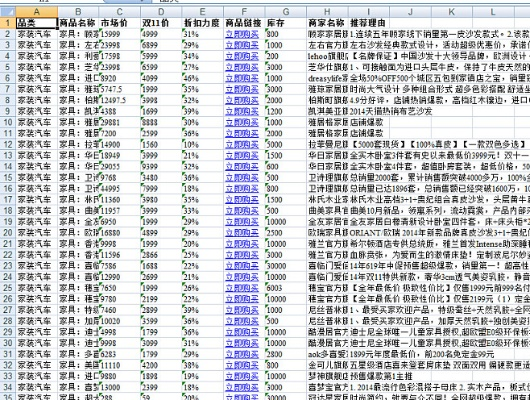The height and width of the screenshot is (400, 530).
Task: Click the select-all corner of the sheet
Action: click(7, 12)
